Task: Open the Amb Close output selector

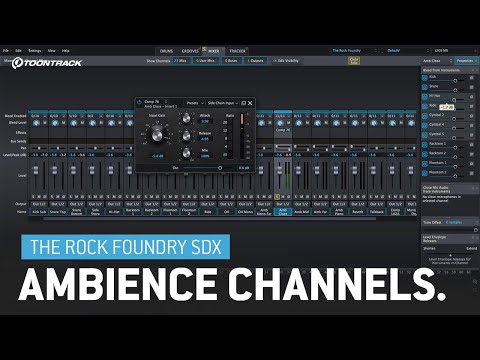Action: (283, 204)
